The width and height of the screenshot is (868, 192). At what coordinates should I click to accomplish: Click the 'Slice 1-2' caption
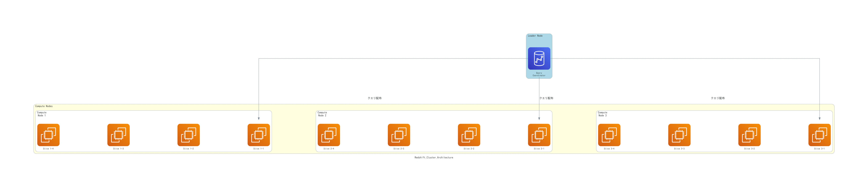(x=188, y=149)
